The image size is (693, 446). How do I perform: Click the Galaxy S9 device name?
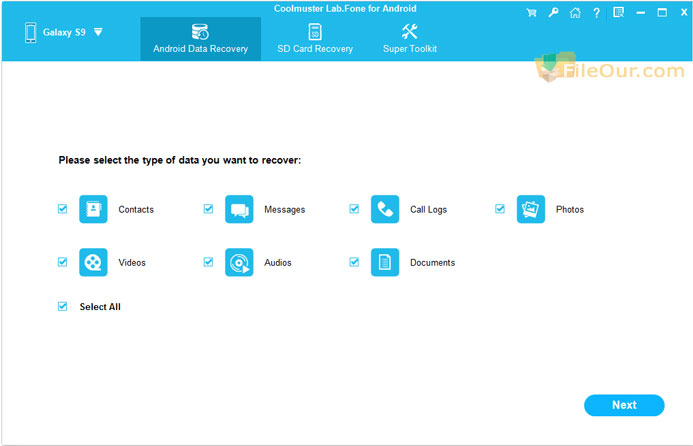pyautogui.click(x=64, y=32)
